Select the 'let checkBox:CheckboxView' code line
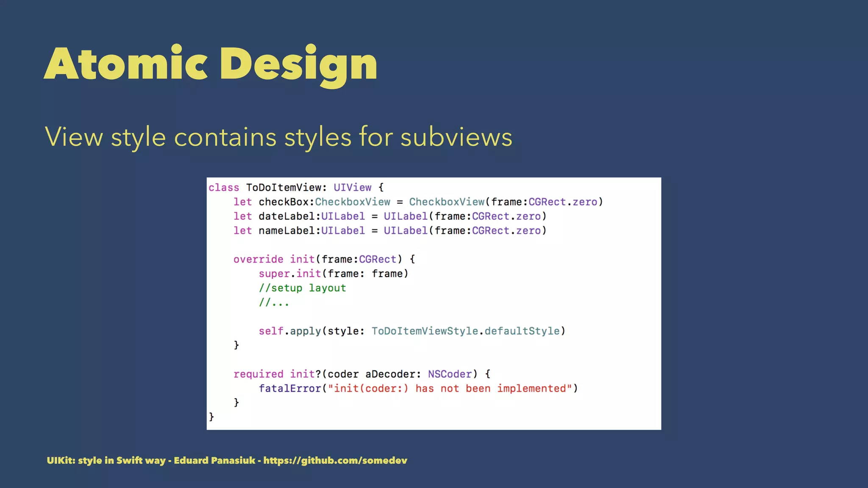Screen dimensions: 868x488 pos(418,202)
